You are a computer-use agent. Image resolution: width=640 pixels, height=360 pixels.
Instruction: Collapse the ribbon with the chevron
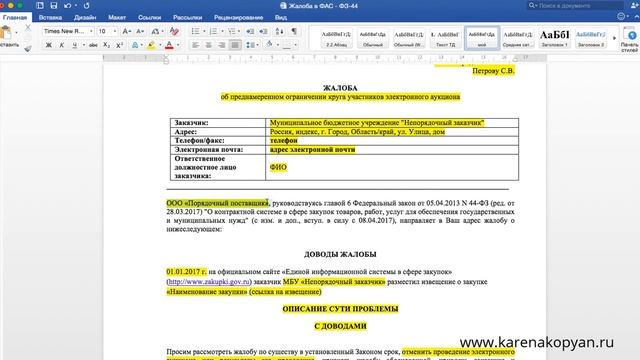[636, 16]
